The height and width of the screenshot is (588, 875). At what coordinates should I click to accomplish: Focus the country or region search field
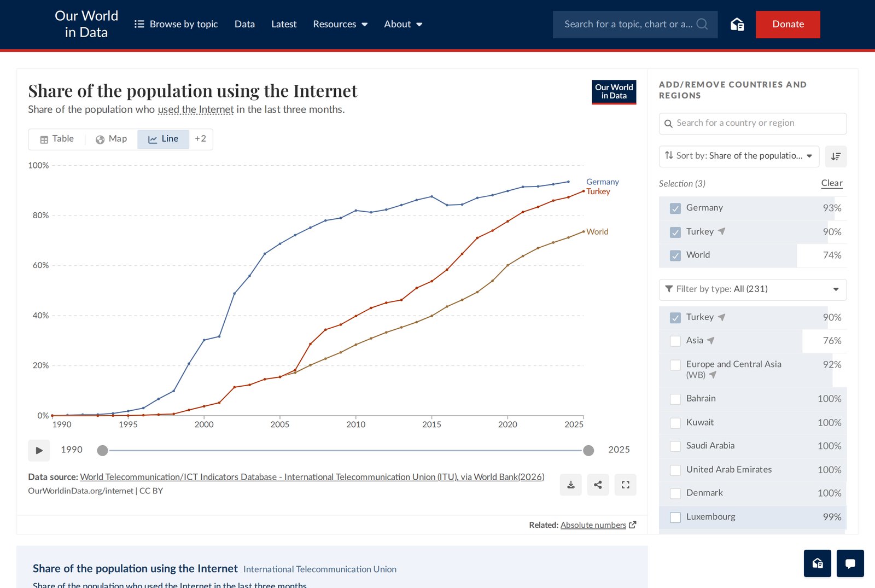click(x=752, y=124)
